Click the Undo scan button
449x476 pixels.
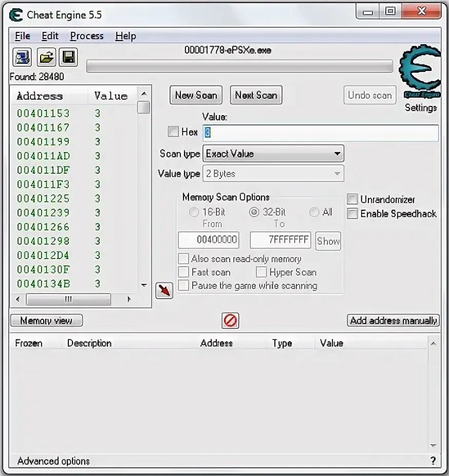pyautogui.click(x=370, y=95)
